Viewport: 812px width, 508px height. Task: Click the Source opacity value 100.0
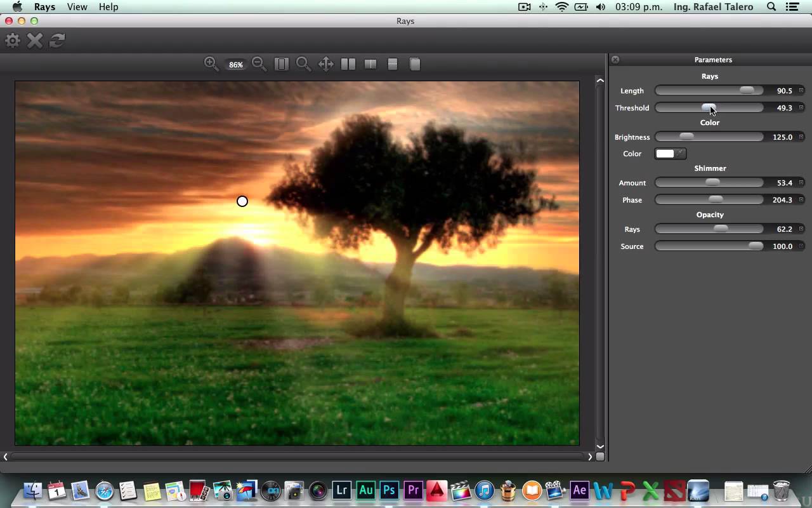[x=782, y=246]
